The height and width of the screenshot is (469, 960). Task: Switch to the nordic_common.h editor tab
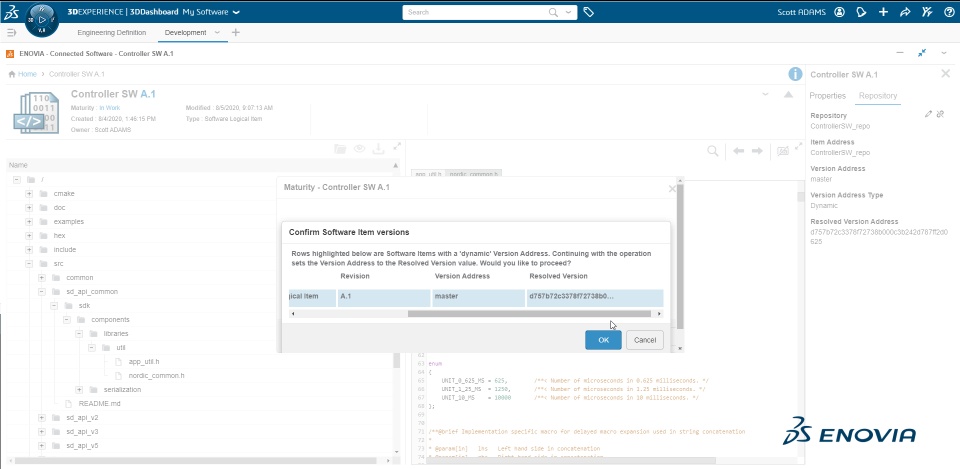[475, 174]
